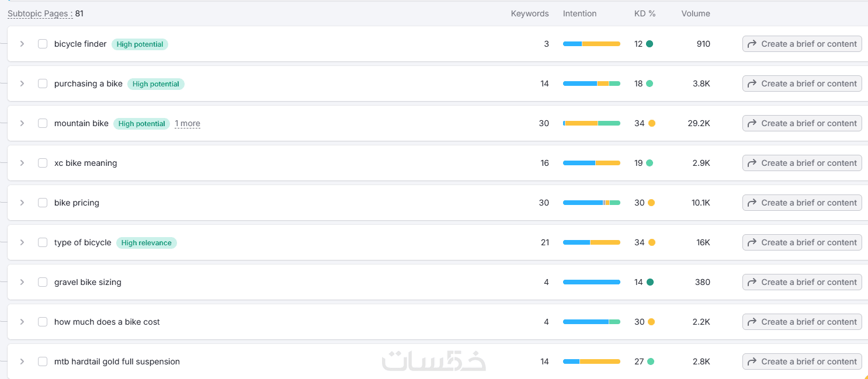
Task: Expand the purchasing a bike row
Action: [x=22, y=84]
